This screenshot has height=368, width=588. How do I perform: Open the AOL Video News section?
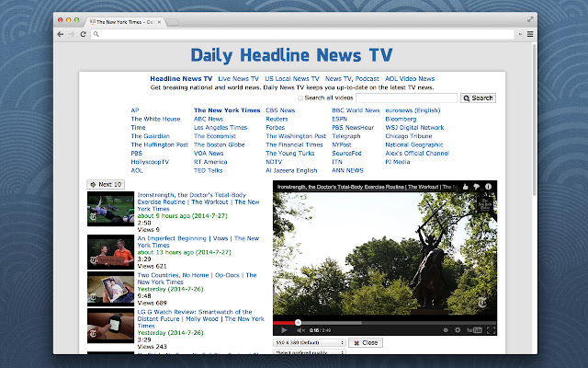pos(410,78)
